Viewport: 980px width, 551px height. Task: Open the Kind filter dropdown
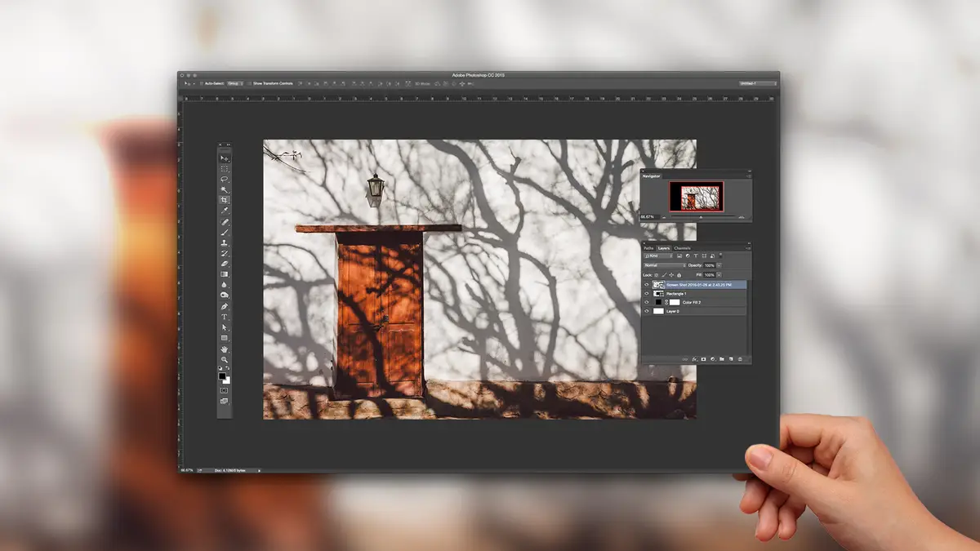(657, 255)
